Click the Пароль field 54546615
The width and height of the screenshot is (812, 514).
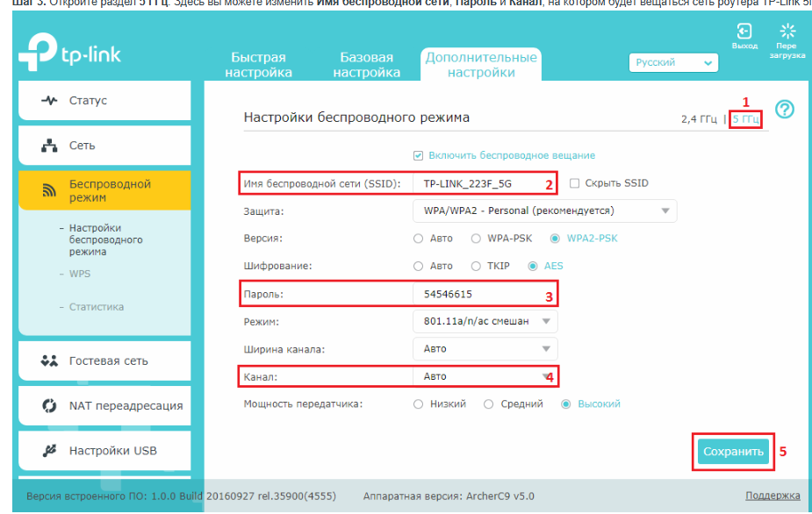485,294
